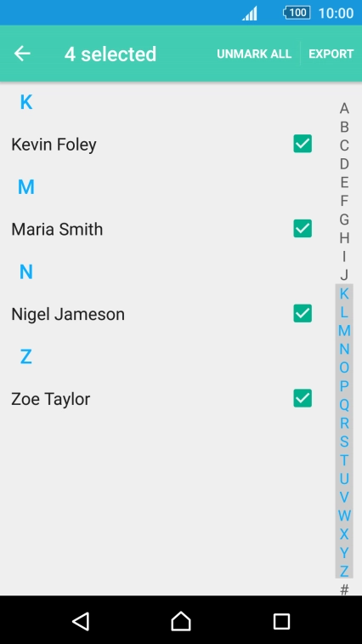The image size is (362, 644).
Task: Select the Zoe Taylor contact name
Action: click(x=50, y=399)
